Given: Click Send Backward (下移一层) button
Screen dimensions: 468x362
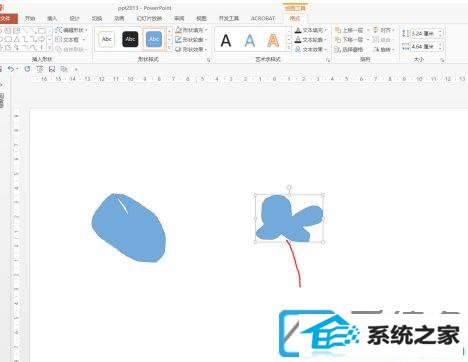Looking at the screenshot, I should pos(351,40).
